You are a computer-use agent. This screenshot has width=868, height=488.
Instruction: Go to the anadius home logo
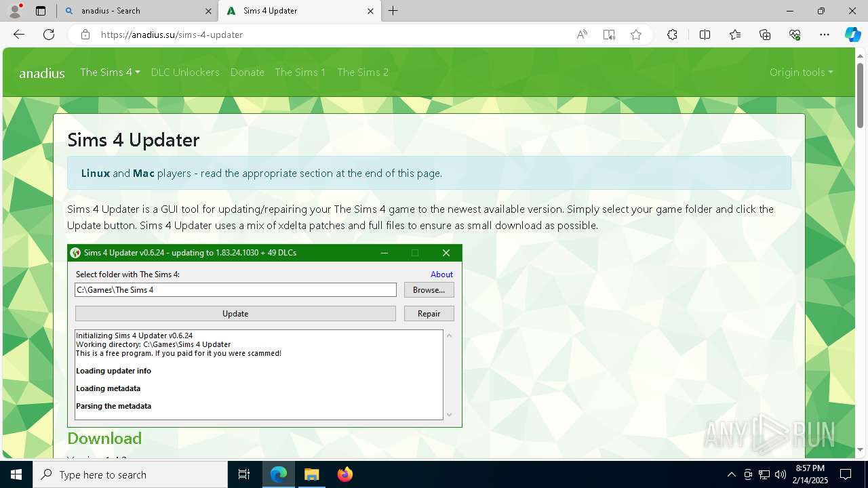point(42,73)
